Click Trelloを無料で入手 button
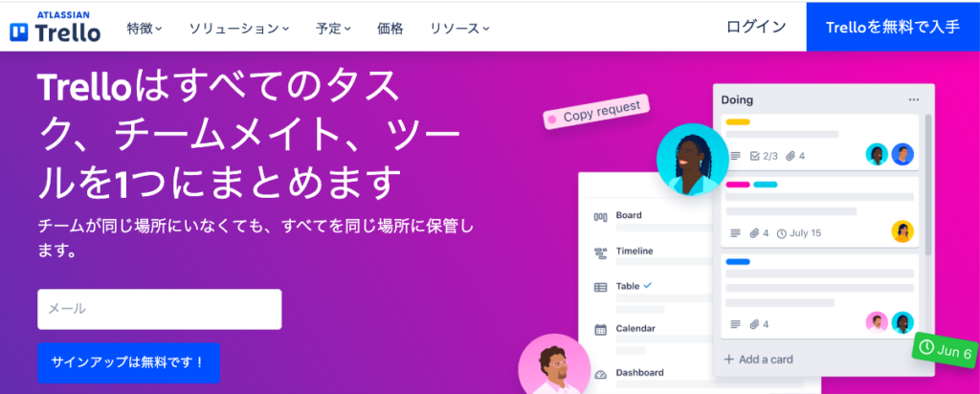Image resolution: width=980 pixels, height=394 pixels. click(893, 27)
